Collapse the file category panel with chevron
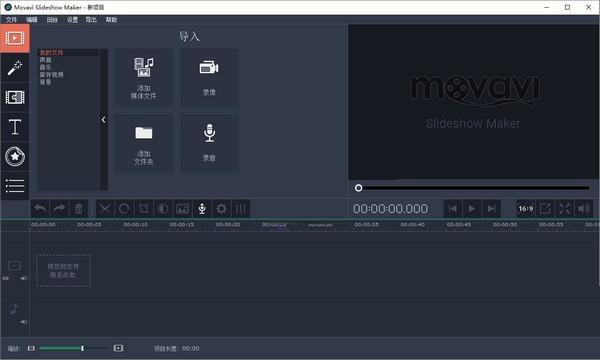600x360 pixels. click(x=104, y=120)
